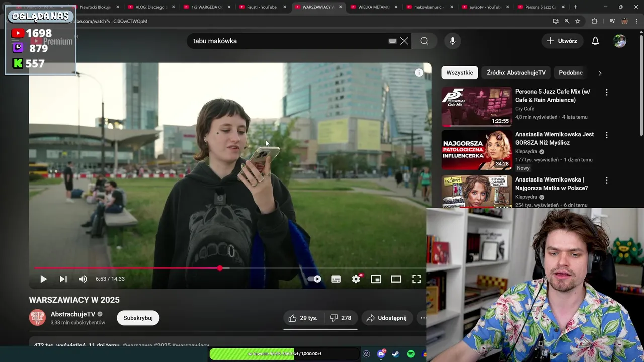Open 'Anastasiia Wiernikowska Jest GORSZA' video title

coord(554,138)
